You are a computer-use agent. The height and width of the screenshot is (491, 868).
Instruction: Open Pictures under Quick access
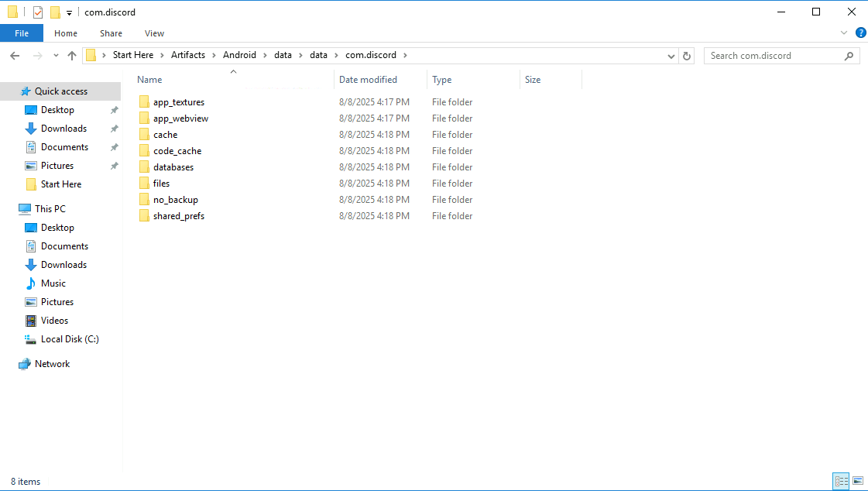(57, 166)
